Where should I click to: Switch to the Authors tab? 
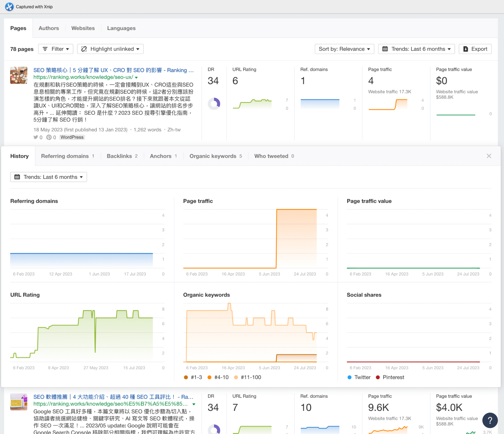[x=49, y=28]
